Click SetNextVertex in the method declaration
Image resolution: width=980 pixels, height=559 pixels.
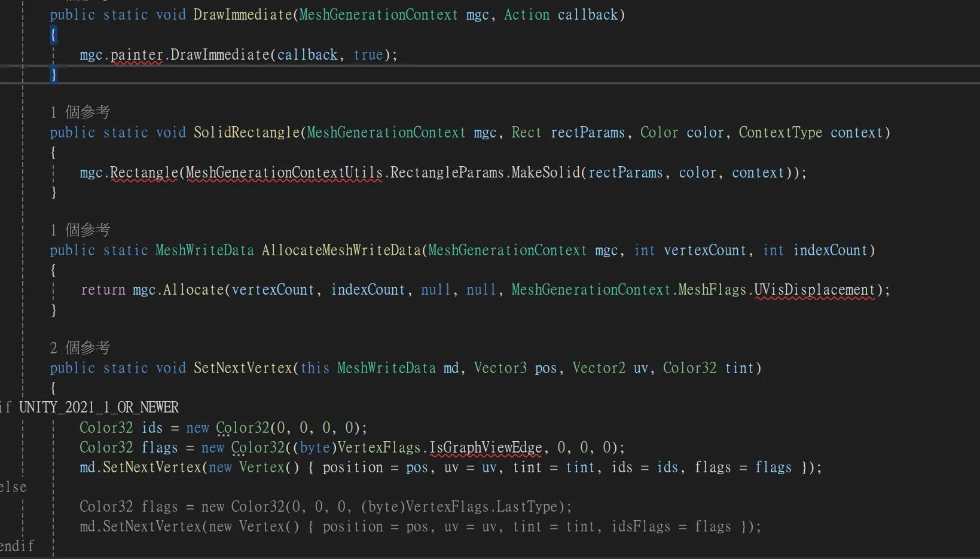click(243, 368)
